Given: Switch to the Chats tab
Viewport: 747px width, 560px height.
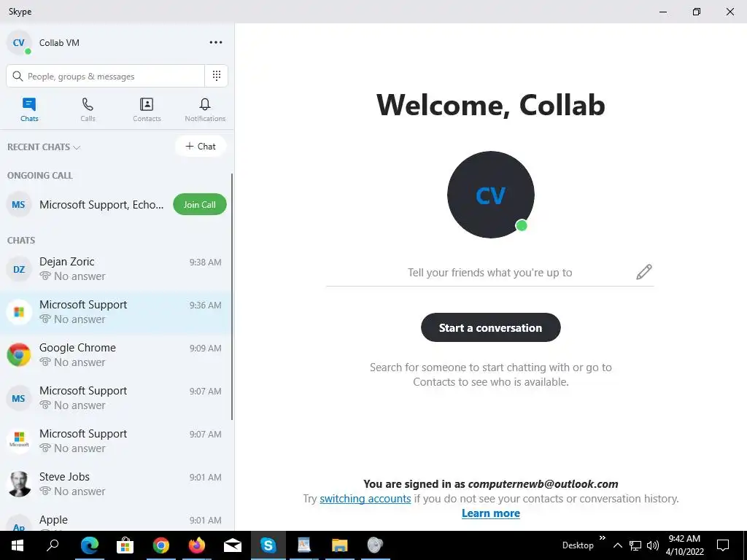Looking at the screenshot, I should (29, 109).
